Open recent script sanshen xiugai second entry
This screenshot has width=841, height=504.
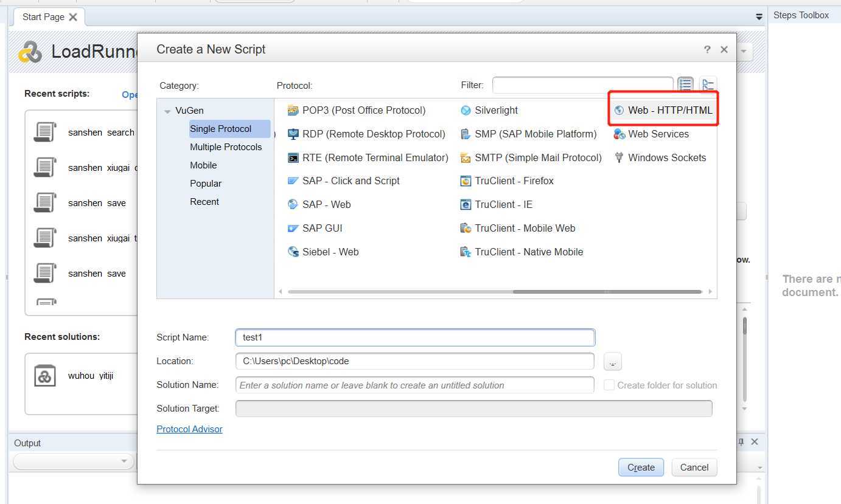(x=101, y=238)
